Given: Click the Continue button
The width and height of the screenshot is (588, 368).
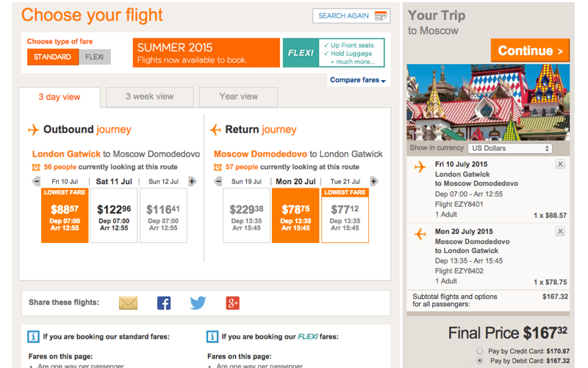Looking at the screenshot, I should tap(530, 50).
